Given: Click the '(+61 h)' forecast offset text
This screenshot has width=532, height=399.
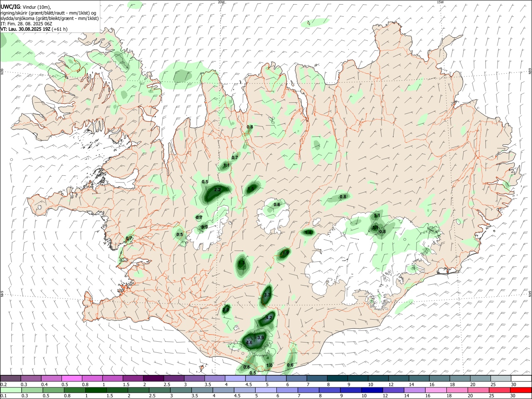Looking at the screenshot, I should [60, 29].
